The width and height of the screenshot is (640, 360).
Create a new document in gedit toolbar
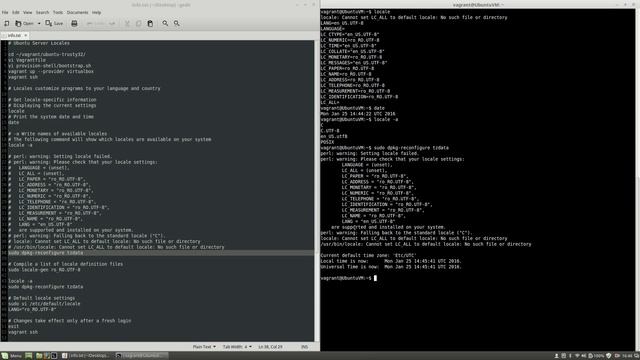(x=7, y=23)
